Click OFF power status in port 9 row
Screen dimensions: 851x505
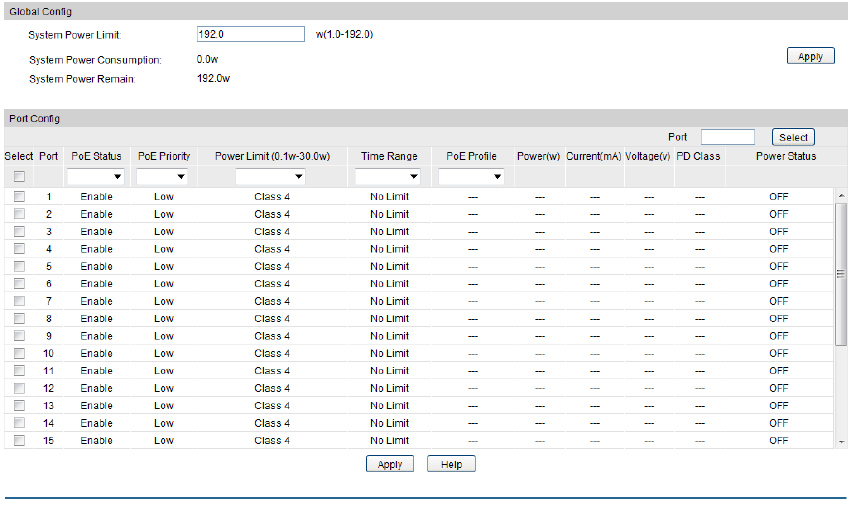(778, 336)
